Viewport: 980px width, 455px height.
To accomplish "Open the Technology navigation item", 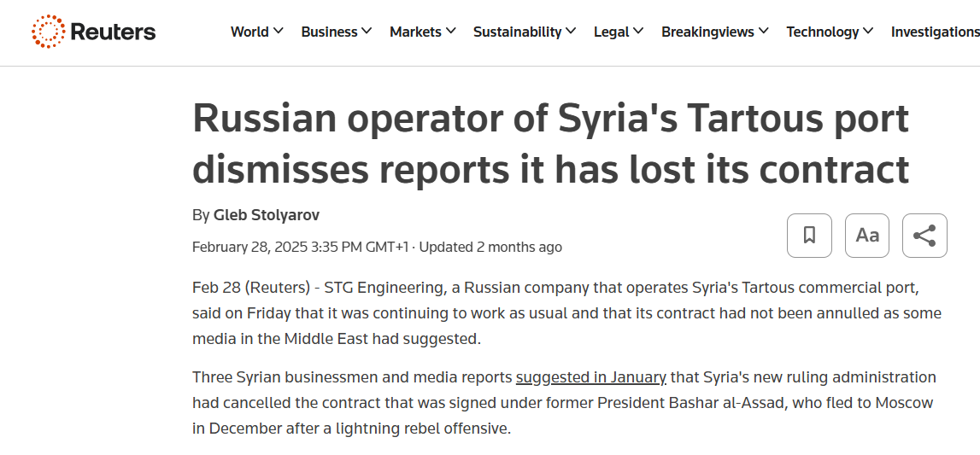I will point(822,32).
